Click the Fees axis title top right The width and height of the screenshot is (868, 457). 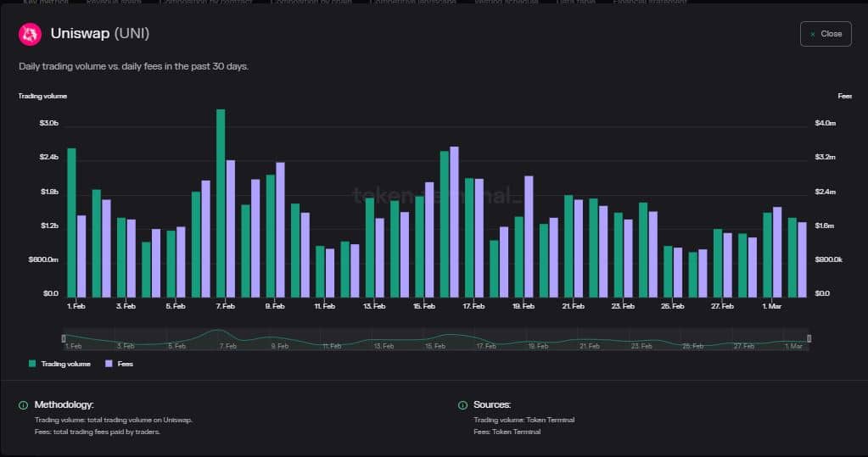pyautogui.click(x=845, y=97)
